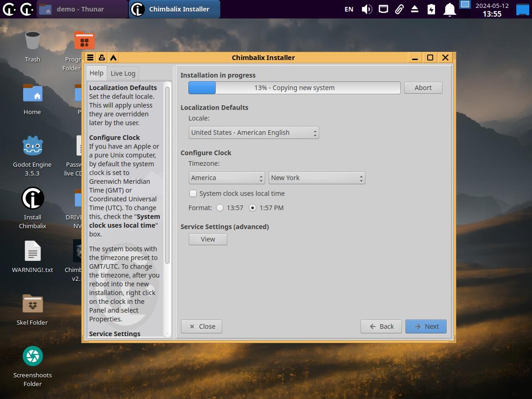Go Back to previous installer step
Image resolution: width=532 pixels, height=399 pixels.
pyautogui.click(x=381, y=326)
